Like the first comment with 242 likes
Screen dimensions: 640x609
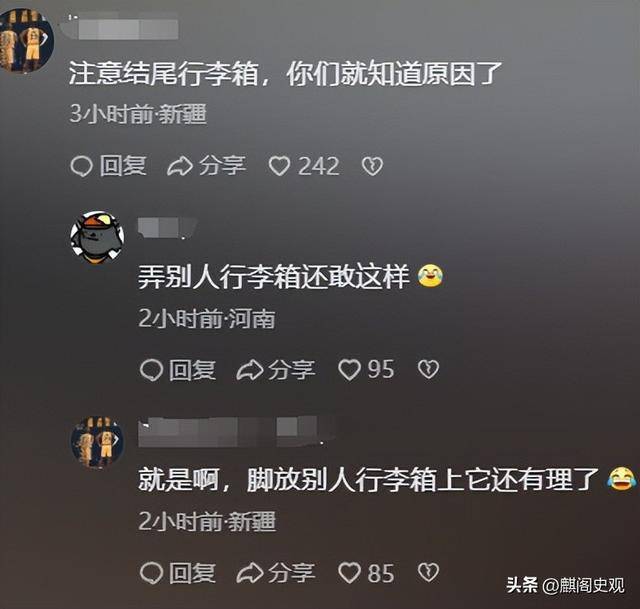(x=279, y=167)
